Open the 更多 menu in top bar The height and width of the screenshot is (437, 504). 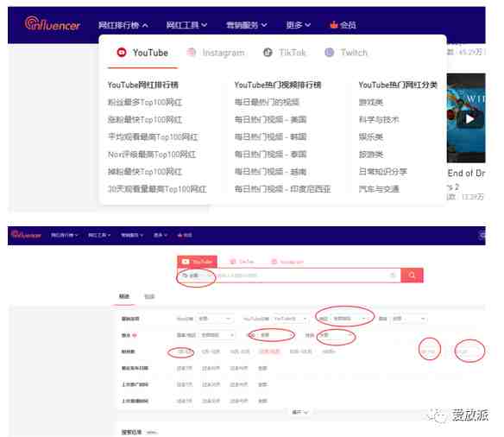pyautogui.click(x=298, y=25)
